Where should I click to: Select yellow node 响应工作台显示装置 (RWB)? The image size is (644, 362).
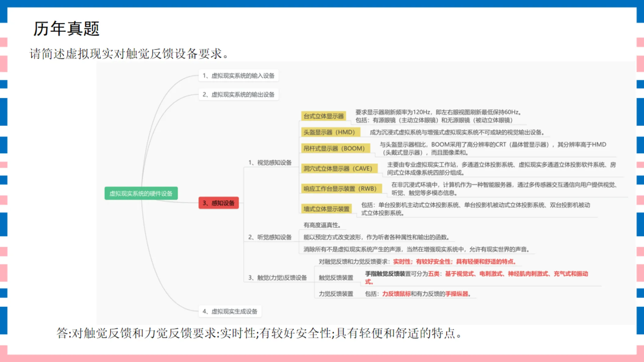click(x=341, y=189)
